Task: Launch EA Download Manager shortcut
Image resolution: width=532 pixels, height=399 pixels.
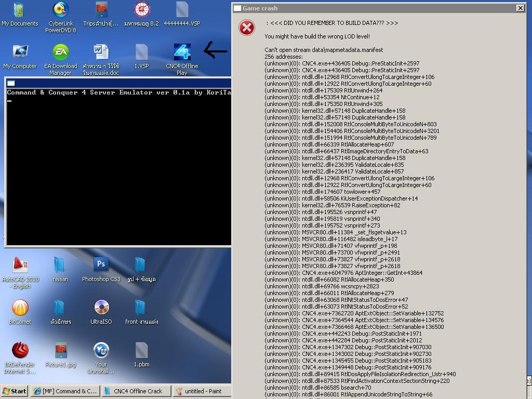Action: click(x=61, y=59)
